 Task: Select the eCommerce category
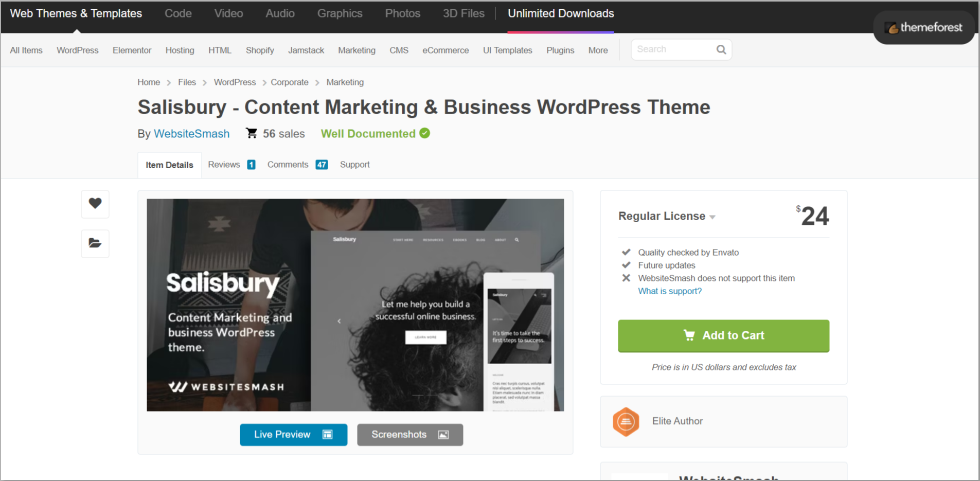(446, 50)
